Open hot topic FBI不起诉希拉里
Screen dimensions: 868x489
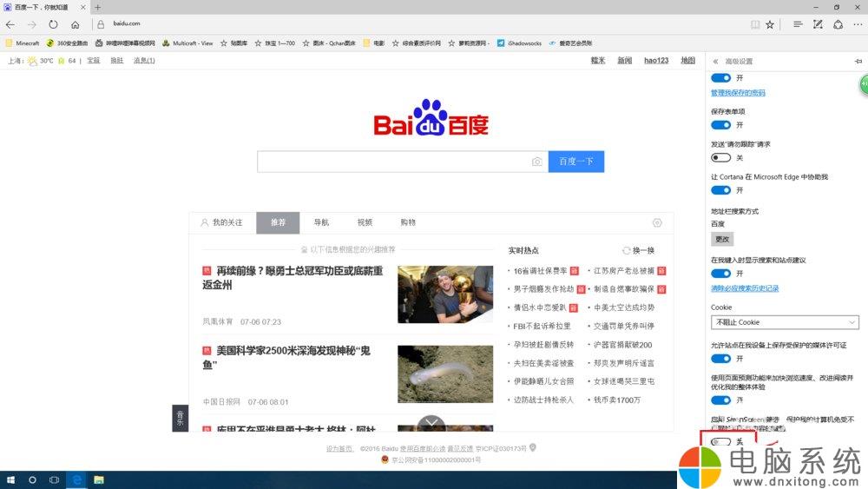(542, 327)
